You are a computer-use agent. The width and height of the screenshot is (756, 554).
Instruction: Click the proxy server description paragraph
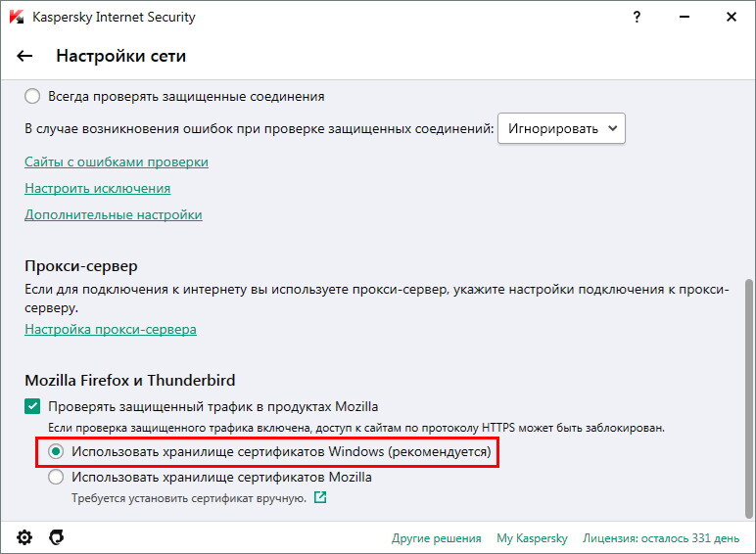pos(377,299)
